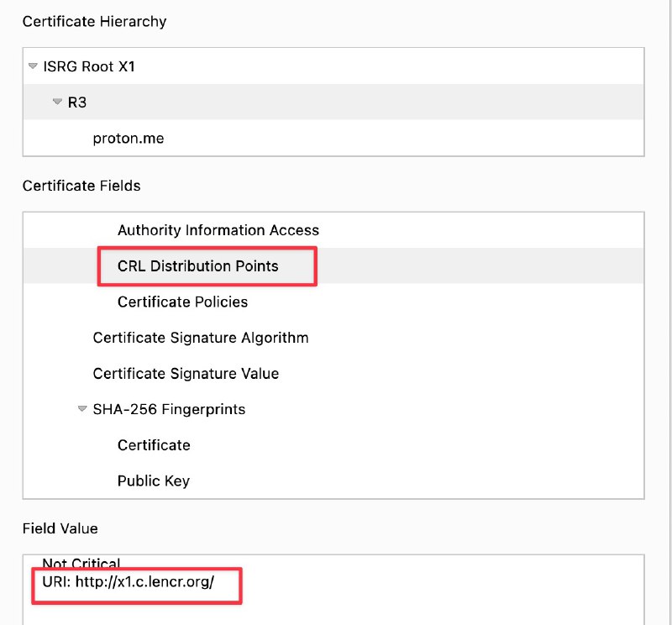This screenshot has width=672, height=625.
Task: Select Certificate under SHA-256 Fingerprints
Action: tap(154, 445)
